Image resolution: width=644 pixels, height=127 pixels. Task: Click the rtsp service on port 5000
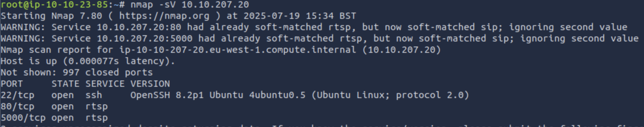click(96, 118)
